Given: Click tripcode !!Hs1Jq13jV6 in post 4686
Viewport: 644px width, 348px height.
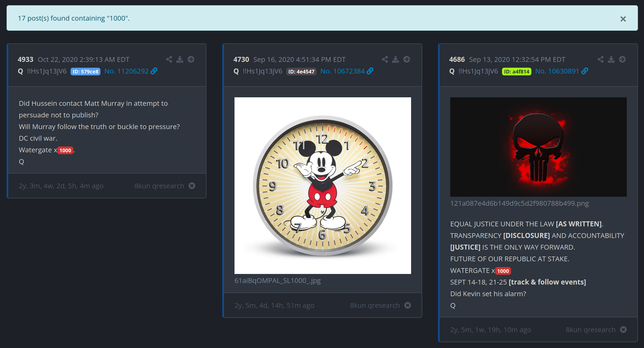Looking at the screenshot, I should pyautogui.click(x=478, y=71).
